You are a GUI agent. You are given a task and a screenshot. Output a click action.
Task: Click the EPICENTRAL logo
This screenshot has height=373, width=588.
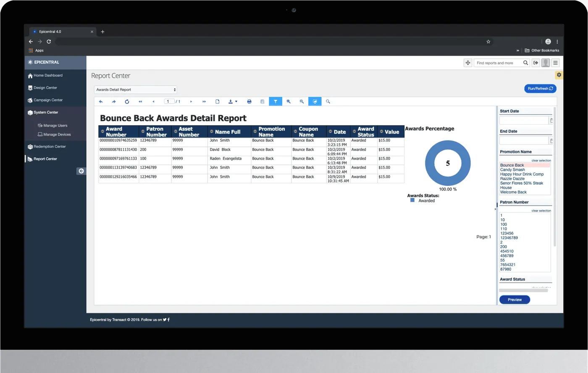[44, 62]
